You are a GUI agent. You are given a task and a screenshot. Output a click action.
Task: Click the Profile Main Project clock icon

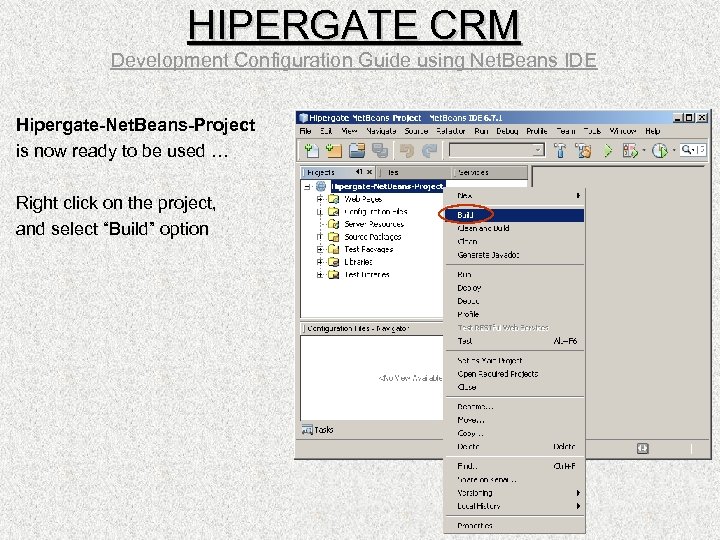pos(660,150)
